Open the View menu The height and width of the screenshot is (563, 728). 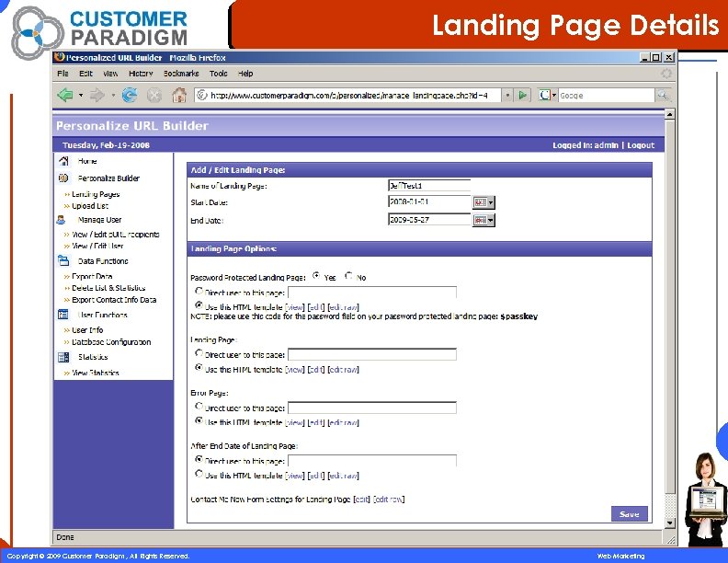pyautogui.click(x=110, y=74)
